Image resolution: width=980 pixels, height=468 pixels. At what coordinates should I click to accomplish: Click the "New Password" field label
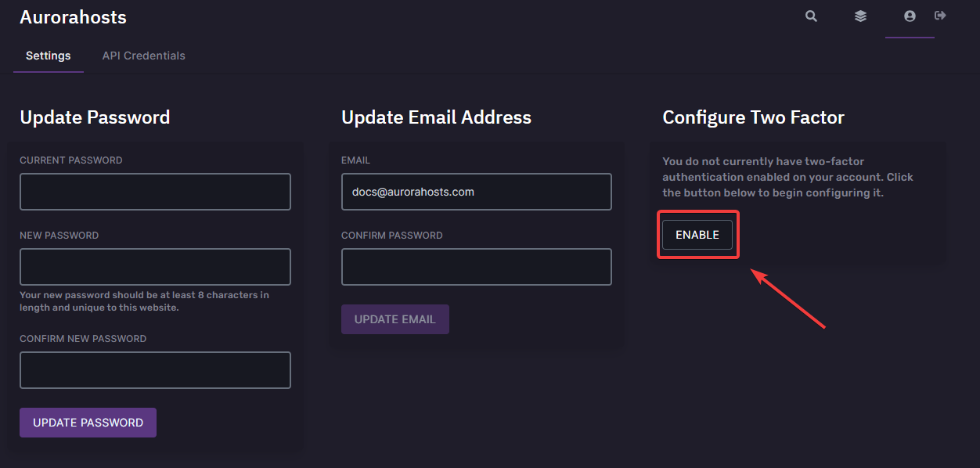tap(59, 236)
